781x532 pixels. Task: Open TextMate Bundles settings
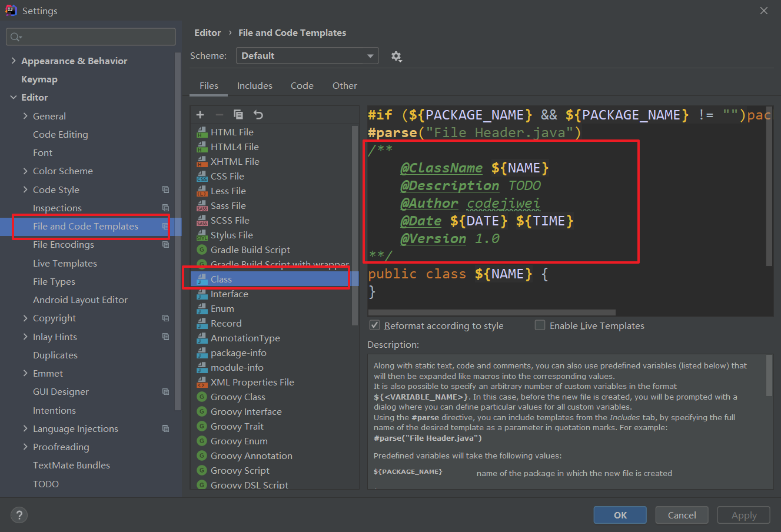71,465
